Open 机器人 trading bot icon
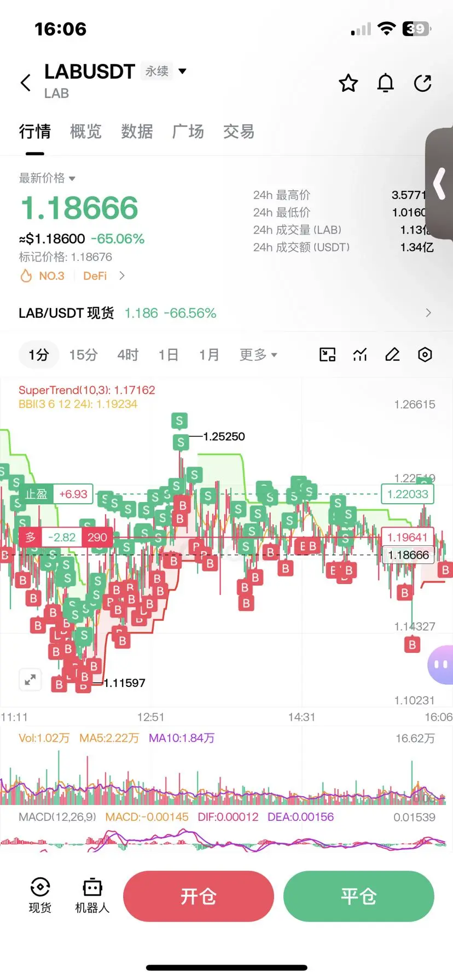Screen dimensions: 453x980 (92, 895)
